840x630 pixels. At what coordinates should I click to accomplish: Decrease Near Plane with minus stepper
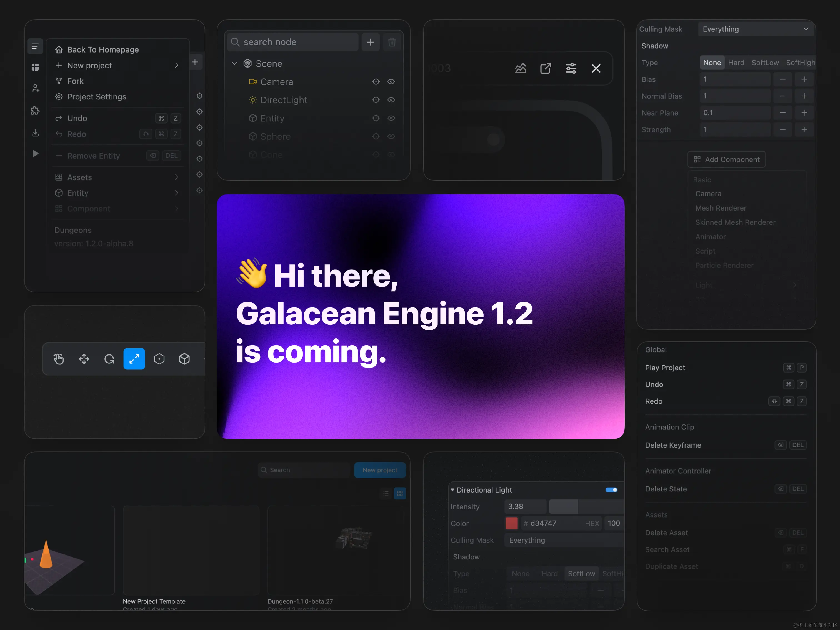pos(783,113)
